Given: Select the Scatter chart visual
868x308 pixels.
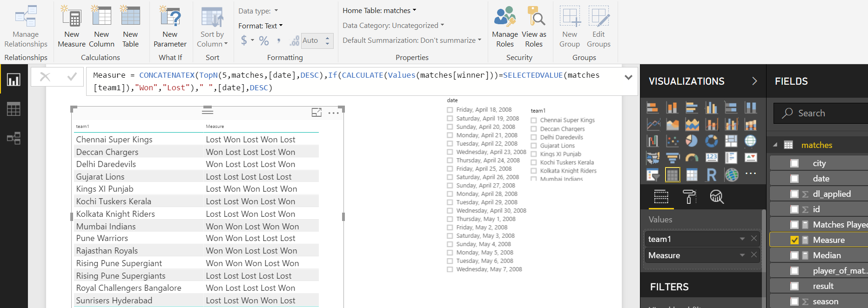Looking at the screenshot, I should click(672, 141).
